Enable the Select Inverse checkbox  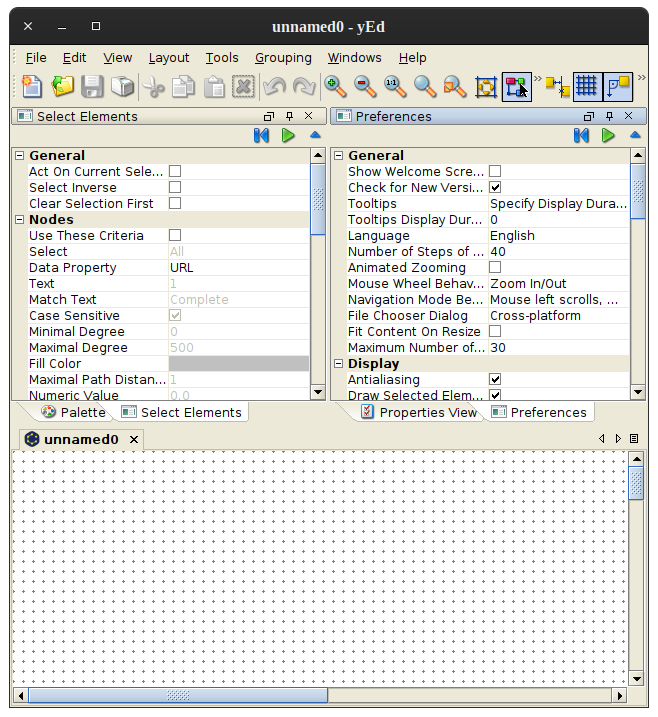175,187
